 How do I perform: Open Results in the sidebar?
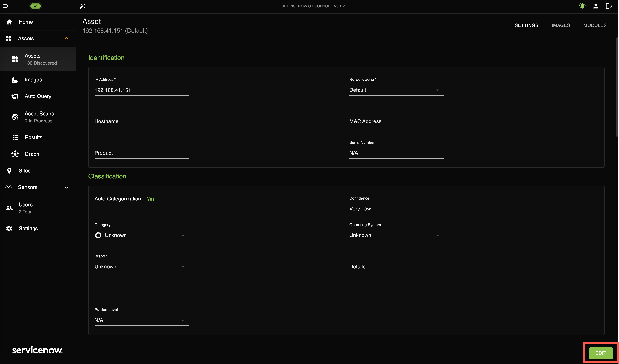coord(38,138)
